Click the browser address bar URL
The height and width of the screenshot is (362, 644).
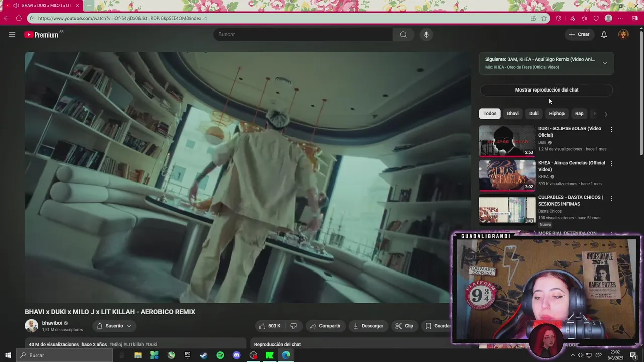pyautogui.click(x=122, y=18)
